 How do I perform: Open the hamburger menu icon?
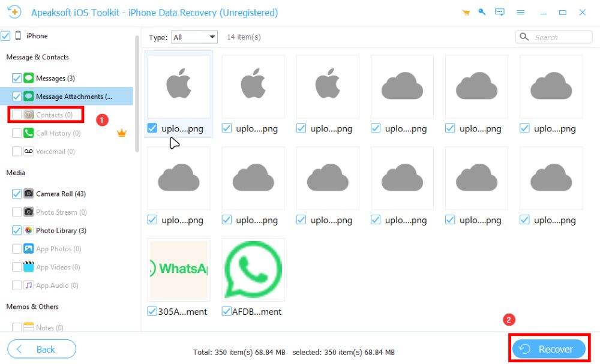tap(521, 13)
